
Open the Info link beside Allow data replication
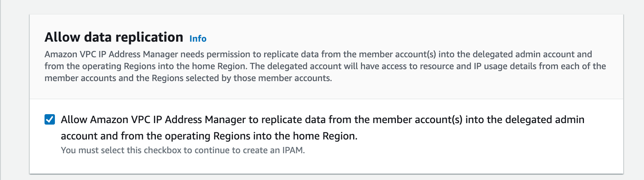click(x=198, y=39)
